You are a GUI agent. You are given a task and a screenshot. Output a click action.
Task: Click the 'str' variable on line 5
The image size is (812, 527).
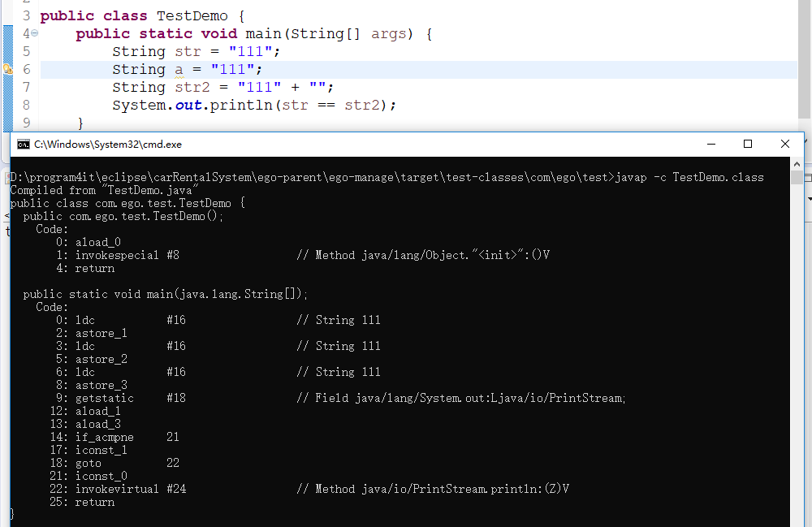point(188,52)
